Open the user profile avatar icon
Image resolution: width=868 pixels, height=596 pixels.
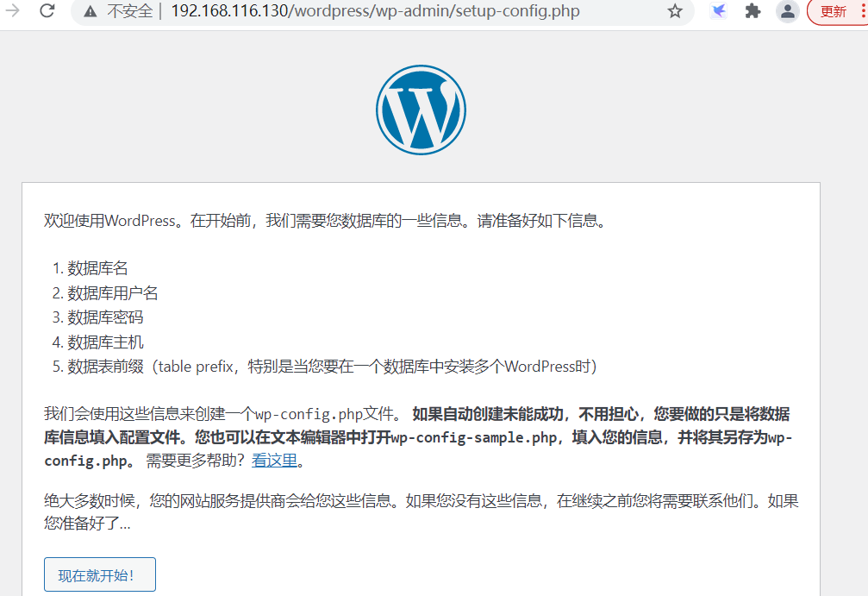787,11
